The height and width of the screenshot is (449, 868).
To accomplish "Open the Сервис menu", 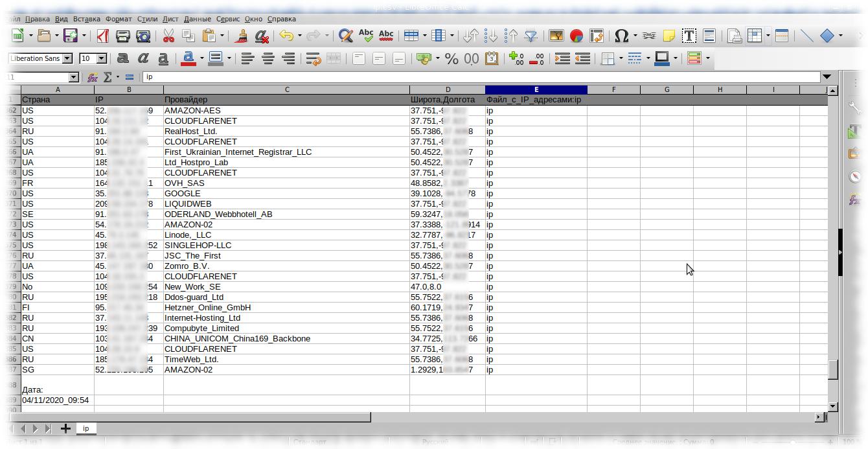I will 228,19.
